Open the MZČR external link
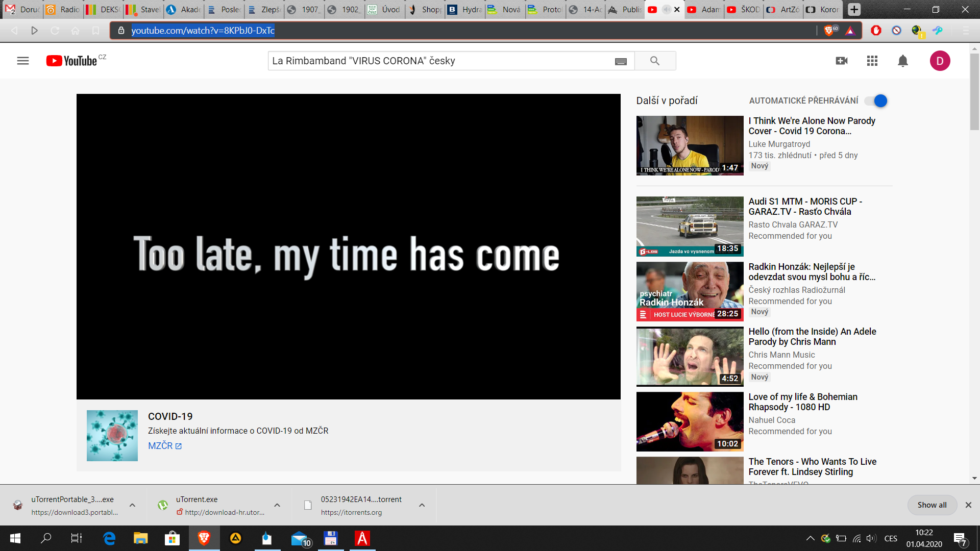The height and width of the screenshot is (551, 980). coord(165,446)
